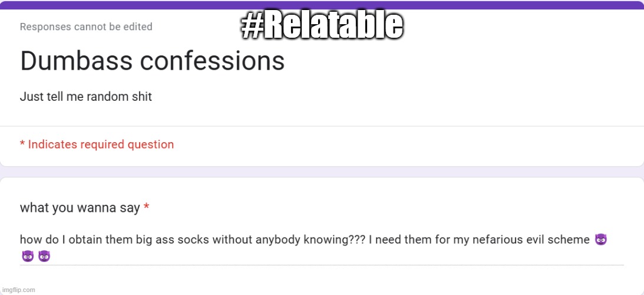Click the "Just tell me random shit" description
The width and height of the screenshot is (644, 295).
pos(86,97)
